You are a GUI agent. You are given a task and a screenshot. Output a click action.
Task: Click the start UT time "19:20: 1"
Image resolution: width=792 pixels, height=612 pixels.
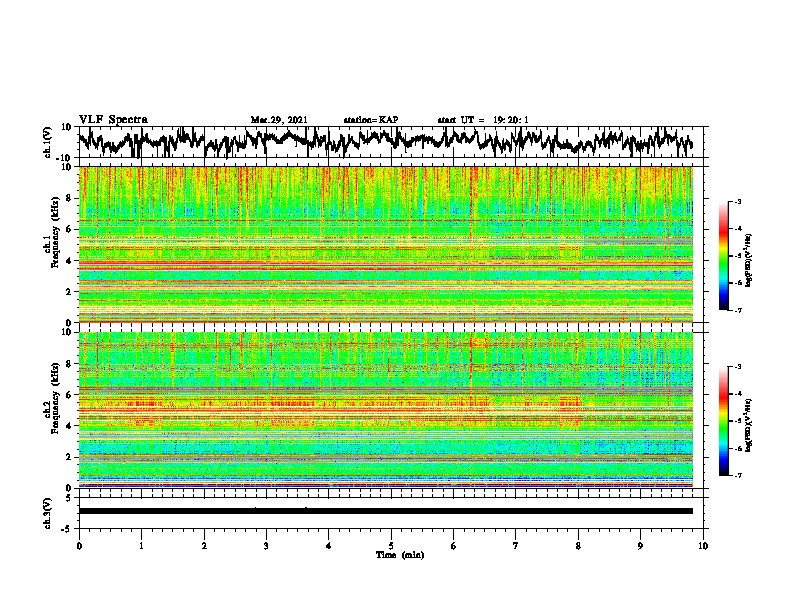(x=511, y=120)
